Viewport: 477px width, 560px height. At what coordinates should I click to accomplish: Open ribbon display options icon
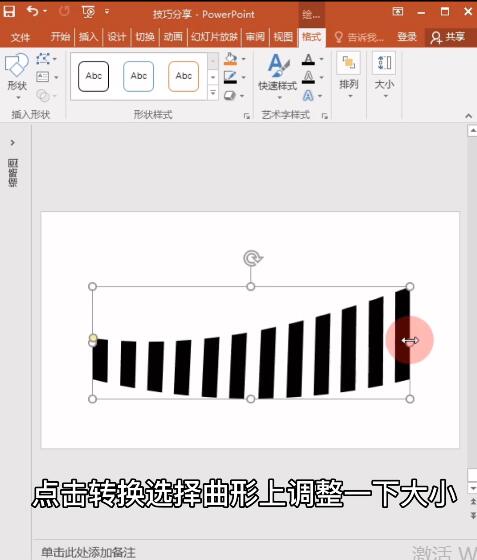(x=398, y=12)
